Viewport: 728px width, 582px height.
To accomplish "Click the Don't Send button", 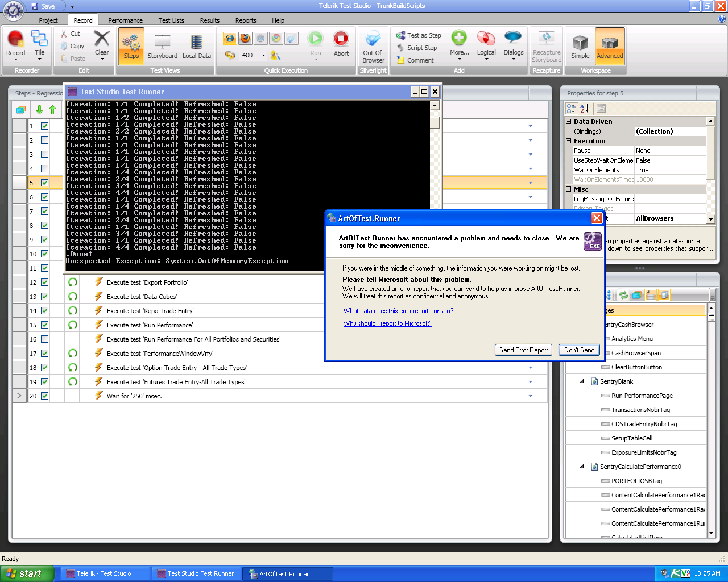I will pyautogui.click(x=579, y=350).
